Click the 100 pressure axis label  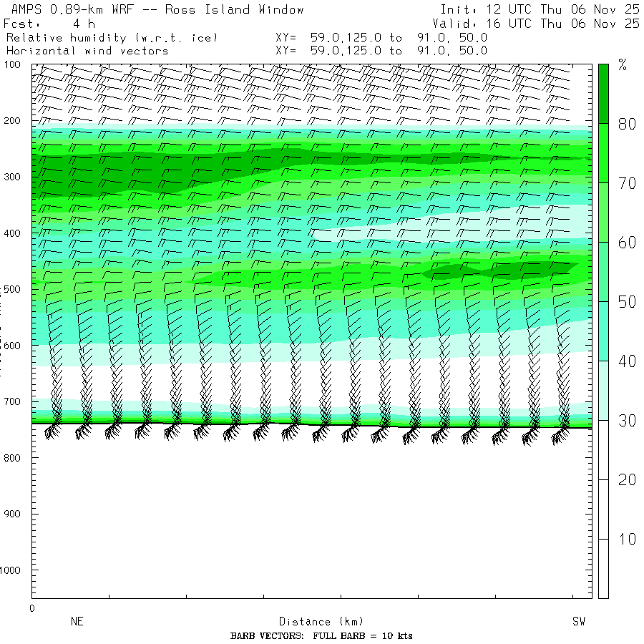coord(12,64)
